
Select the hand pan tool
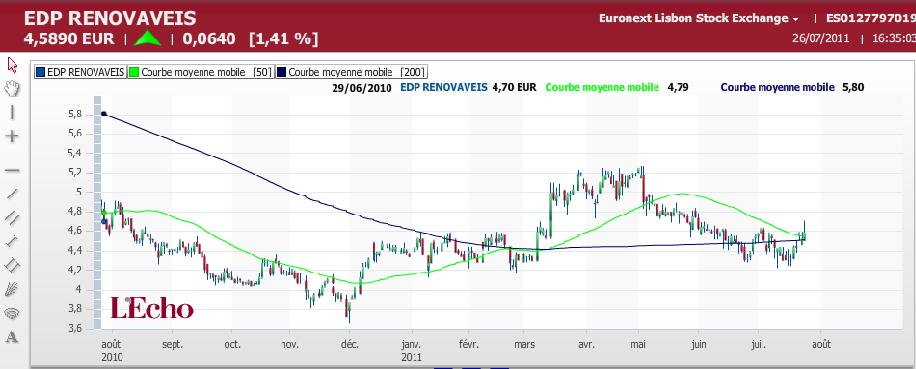click(12, 88)
